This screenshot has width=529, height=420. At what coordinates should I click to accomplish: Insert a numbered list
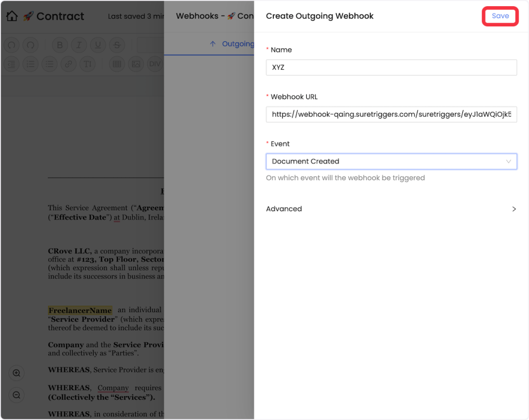click(31, 64)
